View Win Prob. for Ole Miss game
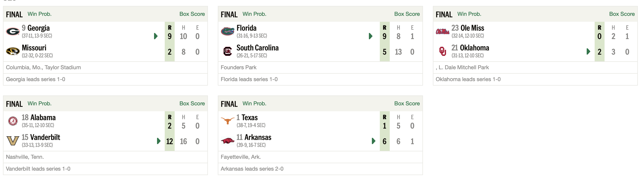644x182 pixels. pyautogui.click(x=469, y=14)
